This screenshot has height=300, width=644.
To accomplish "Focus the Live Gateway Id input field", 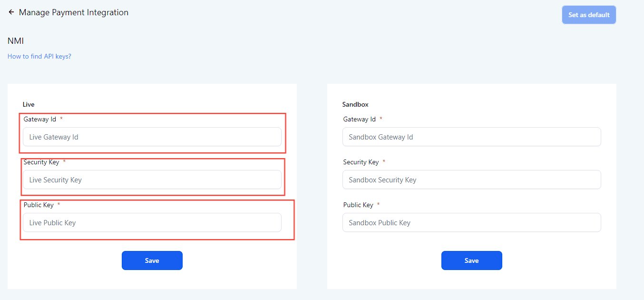I will (152, 137).
